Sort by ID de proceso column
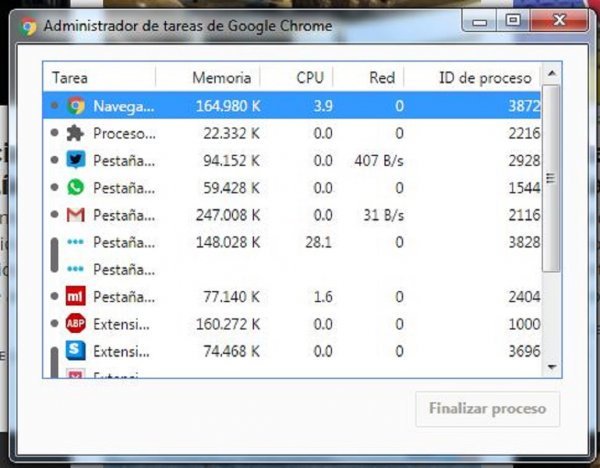 (x=485, y=77)
